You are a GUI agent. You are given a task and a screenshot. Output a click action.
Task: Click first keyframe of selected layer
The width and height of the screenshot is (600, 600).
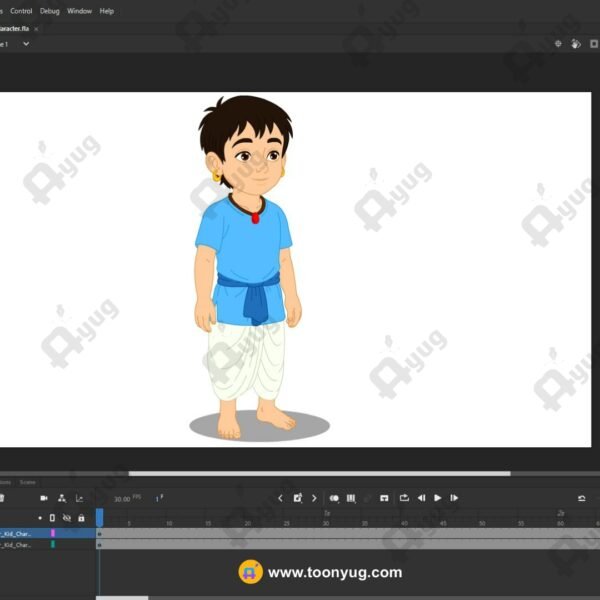pos(99,533)
